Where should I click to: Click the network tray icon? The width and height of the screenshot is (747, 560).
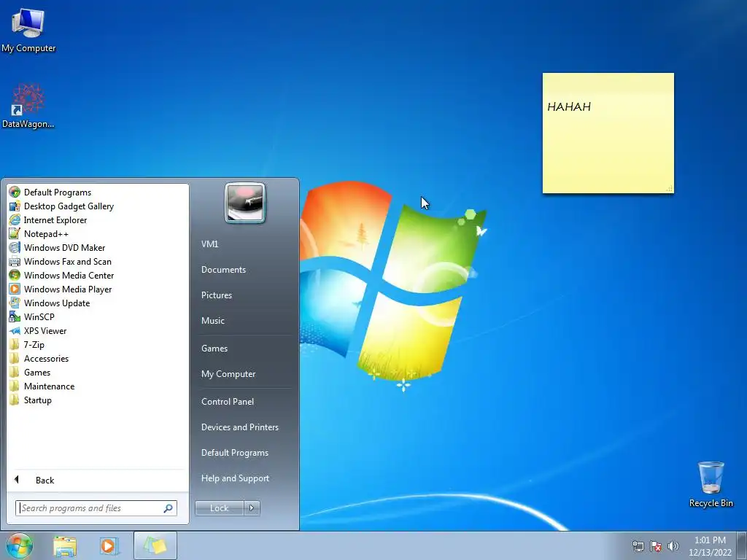(x=638, y=546)
